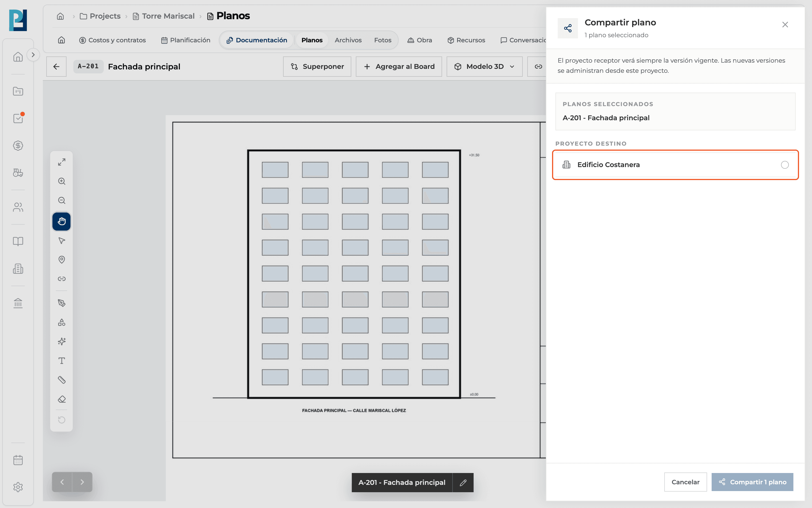Pick the ruler measure tool
This screenshot has width=812, height=508.
[61, 380]
